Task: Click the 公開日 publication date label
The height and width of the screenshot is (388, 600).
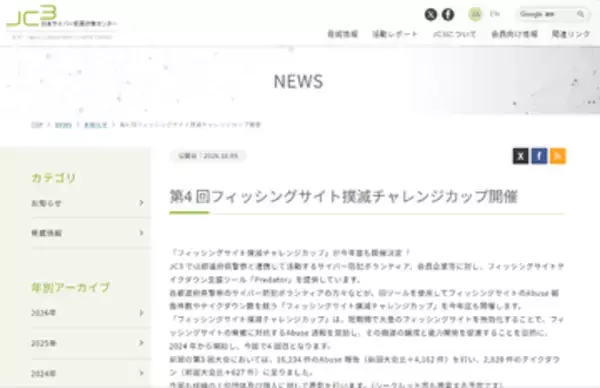Action: [x=208, y=156]
